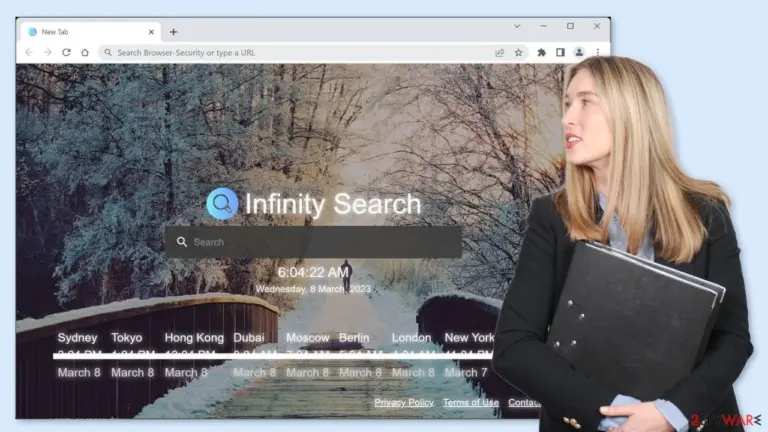Click the browser back arrow
This screenshot has width=768, height=432.
point(29,52)
